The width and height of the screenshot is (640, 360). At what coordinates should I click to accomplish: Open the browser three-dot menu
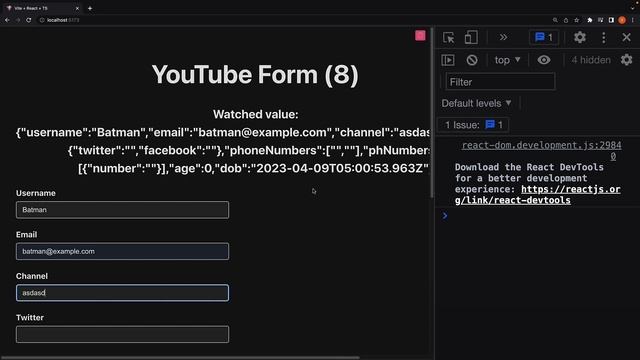(633, 20)
